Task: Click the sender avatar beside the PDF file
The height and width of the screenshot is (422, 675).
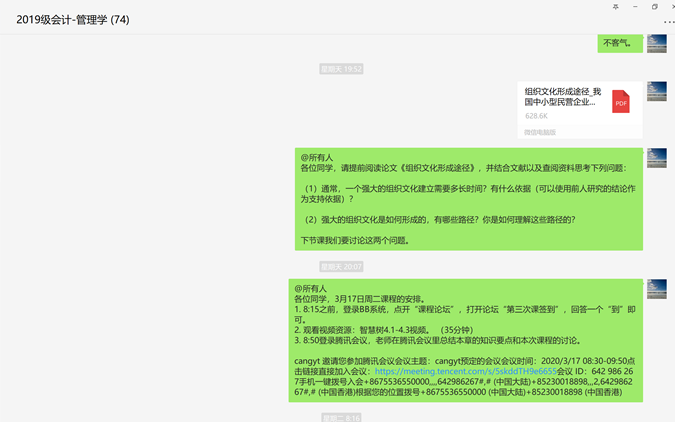Action: coord(656,91)
